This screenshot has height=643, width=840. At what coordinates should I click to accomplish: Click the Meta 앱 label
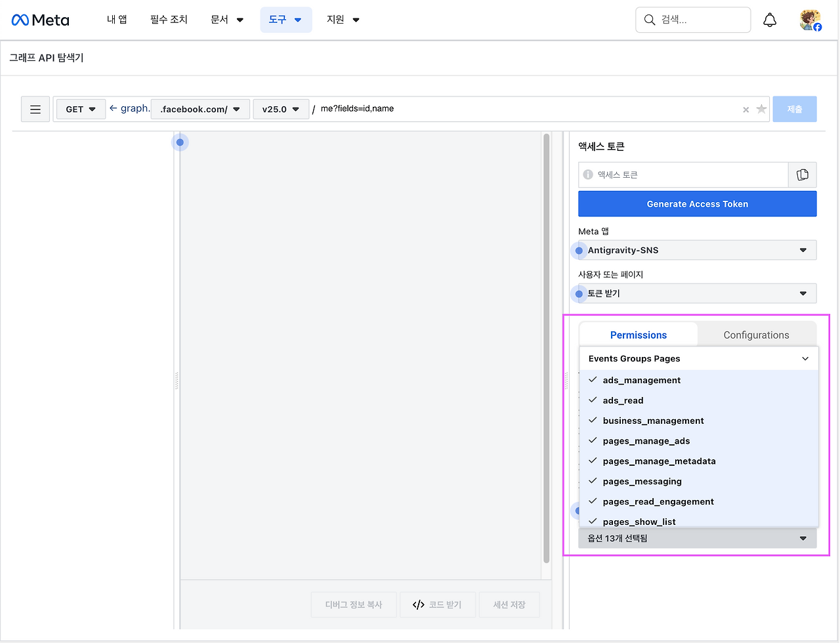(593, 232)
